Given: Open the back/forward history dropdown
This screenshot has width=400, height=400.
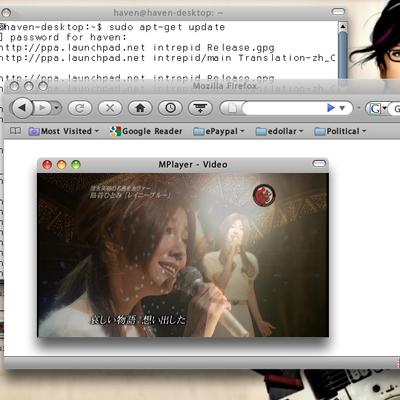Looking at the screenshot, I should [x=56, y=108].
